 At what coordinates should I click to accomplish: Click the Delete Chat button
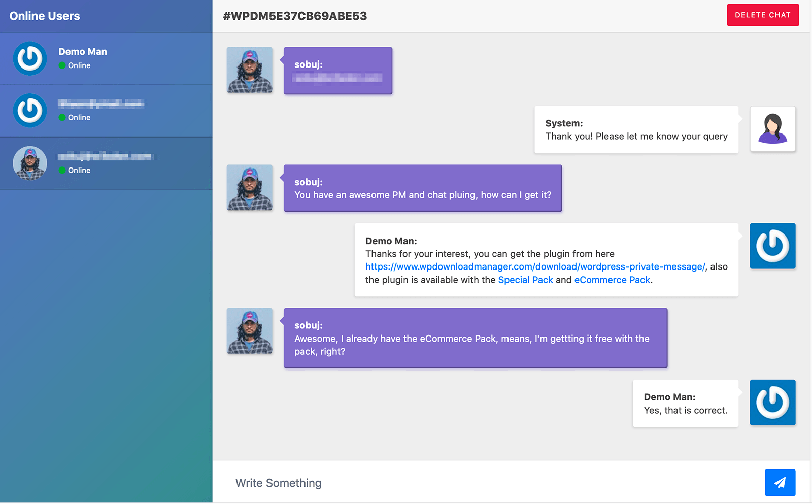pos(763,15)
